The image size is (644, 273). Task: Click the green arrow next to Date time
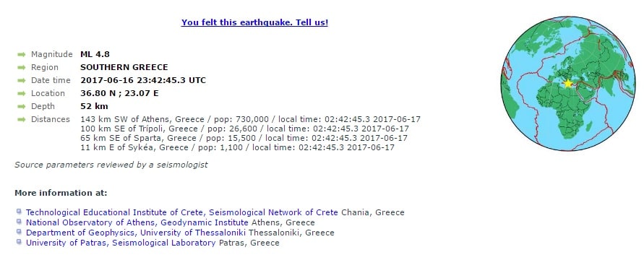22,80
